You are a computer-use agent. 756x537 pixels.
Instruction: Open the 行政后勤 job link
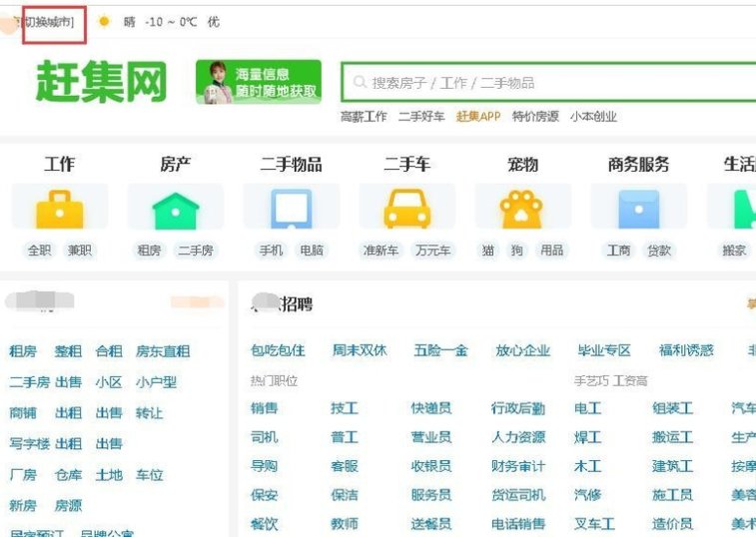[x=518, y=408]
